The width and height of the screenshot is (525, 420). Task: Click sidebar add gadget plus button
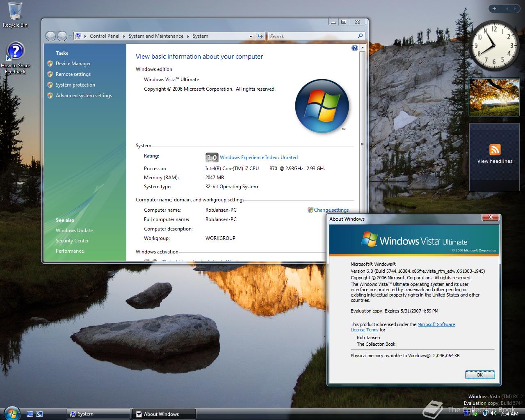click(x=494, y=9)
